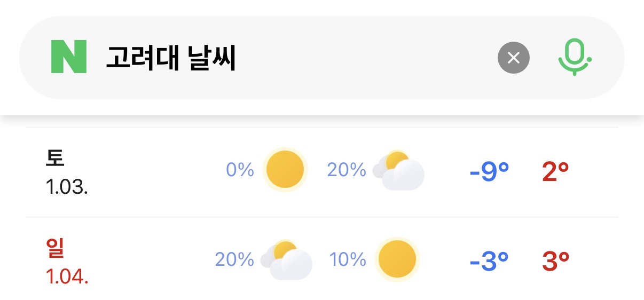Tap Saturday's low temperature -9°
The width and height of the screenshot is (644, 300).
point(489,172)
